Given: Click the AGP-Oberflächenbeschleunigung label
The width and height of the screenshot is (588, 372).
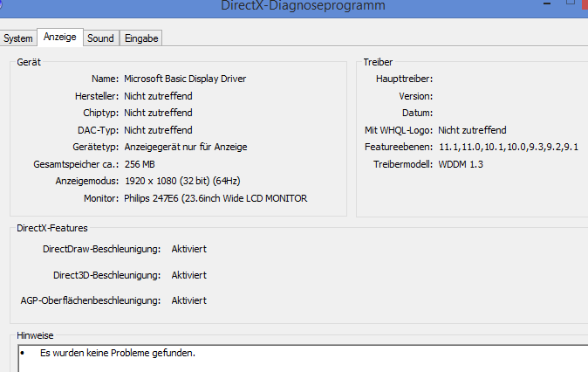Looking at the screenshot, I should (91, 300).
